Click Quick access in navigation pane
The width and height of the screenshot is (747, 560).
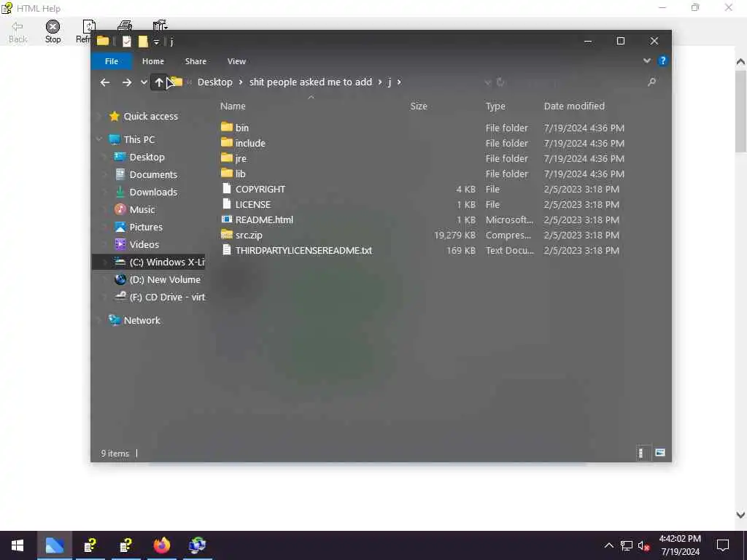pos(150,116)
